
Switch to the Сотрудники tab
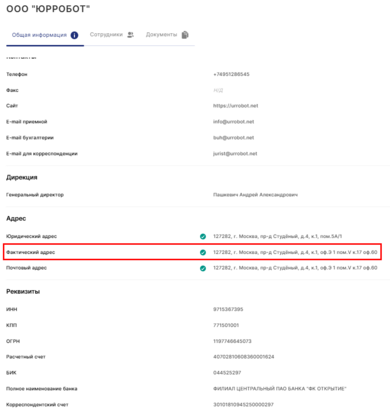pyautogui.click(x=112, y=35)
